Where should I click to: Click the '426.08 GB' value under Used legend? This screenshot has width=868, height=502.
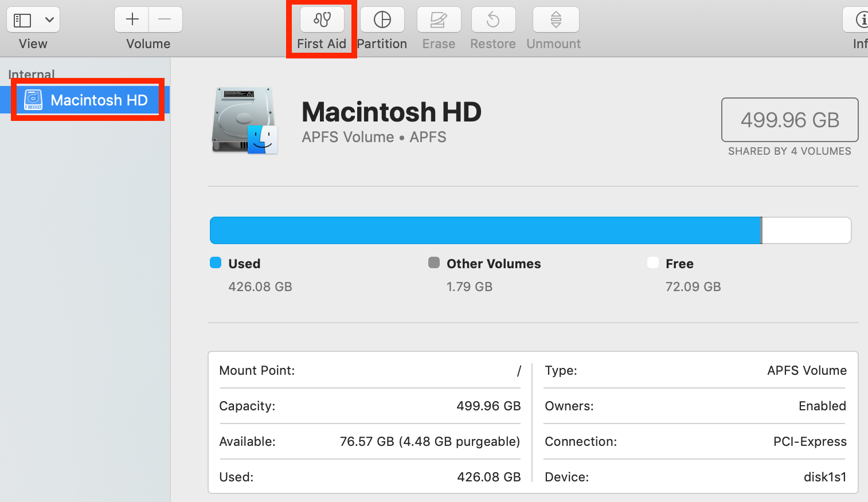click(260, 287)
